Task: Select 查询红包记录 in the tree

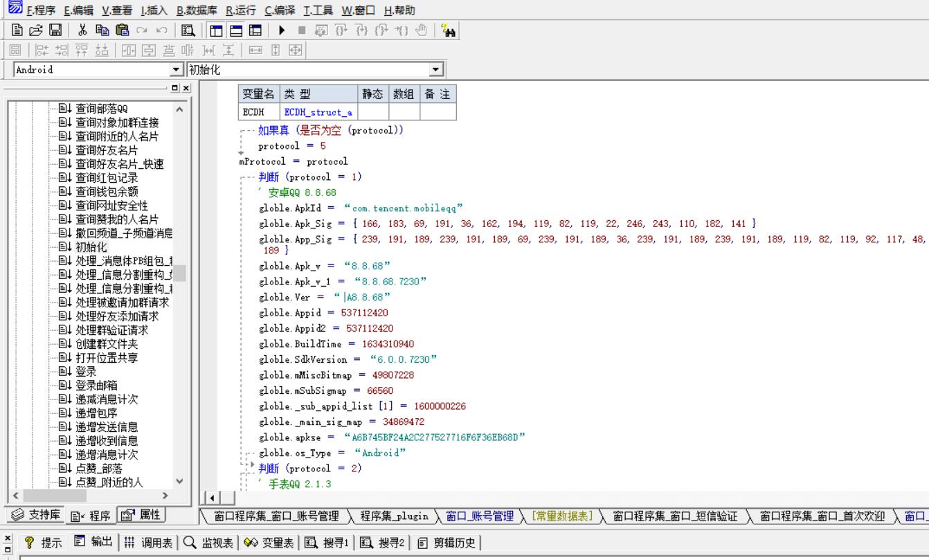Action: click(x=107, y=178)
